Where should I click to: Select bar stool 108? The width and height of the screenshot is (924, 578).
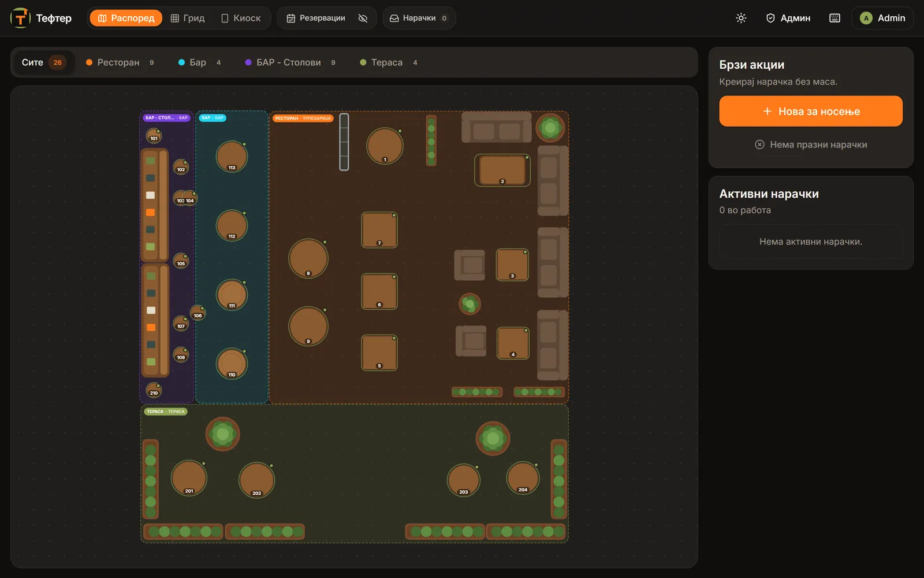[x=181, y=354]
